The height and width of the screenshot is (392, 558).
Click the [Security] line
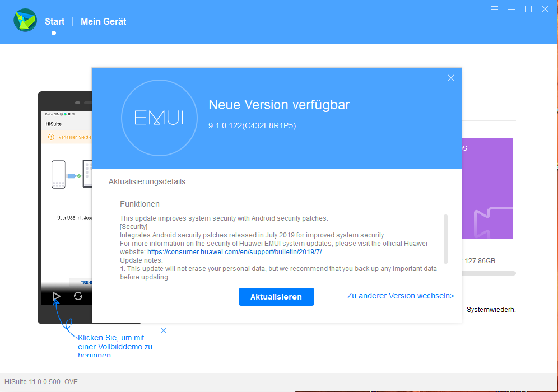pos(133,227)
